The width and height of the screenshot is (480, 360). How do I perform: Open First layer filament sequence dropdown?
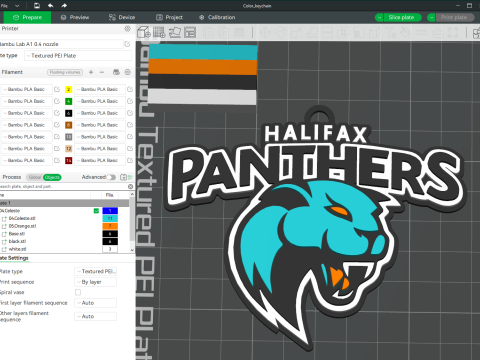point(96,303)
